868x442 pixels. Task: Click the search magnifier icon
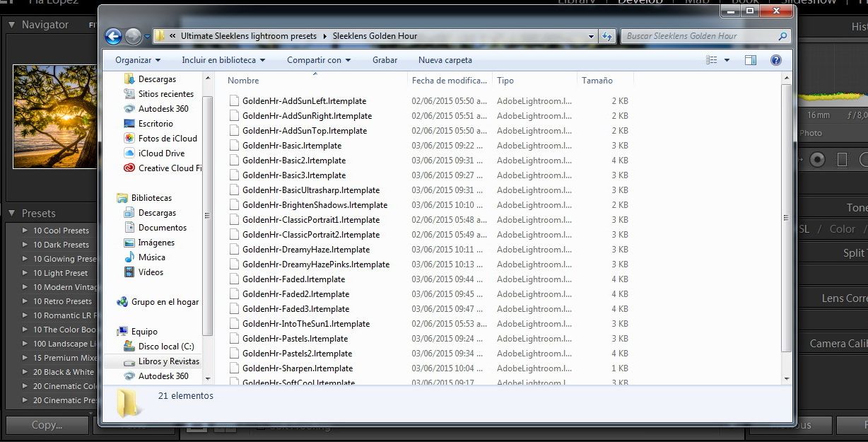point(782,36)
